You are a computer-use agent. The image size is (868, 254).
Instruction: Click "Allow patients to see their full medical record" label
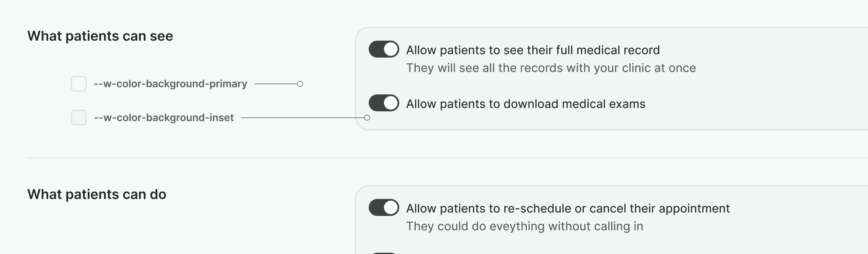click(533, 50)
